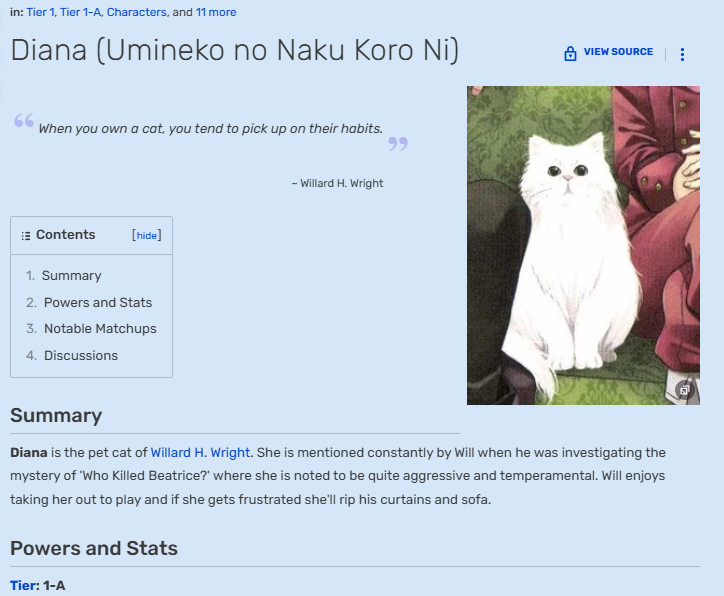Expand the 11 more categories list
The image size is (724, 596).
(x=216, y=12)
